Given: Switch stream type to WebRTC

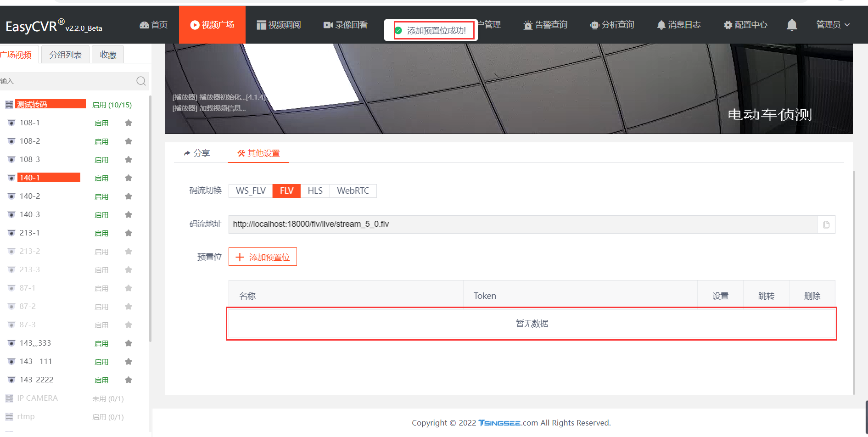Looking at the screenshot, I should click(353, 190).
